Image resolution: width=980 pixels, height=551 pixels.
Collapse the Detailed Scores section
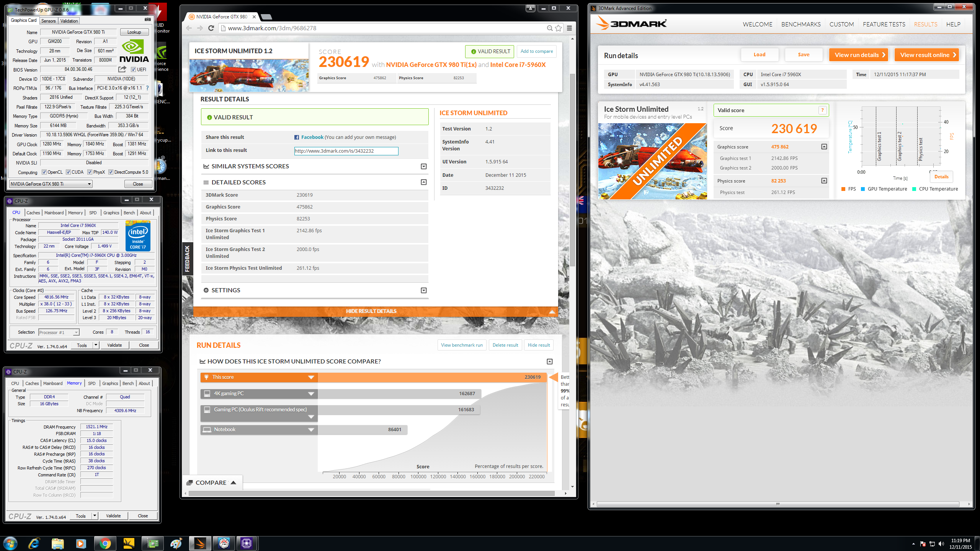click(424, 182)
